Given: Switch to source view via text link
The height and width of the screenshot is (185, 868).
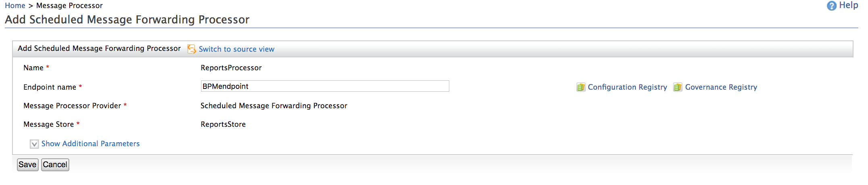Looking at the screenshot, I should [236, 49].
